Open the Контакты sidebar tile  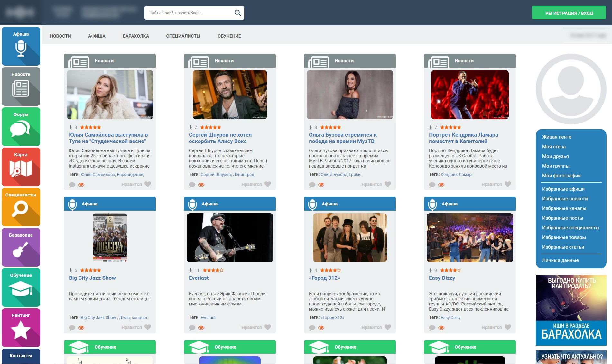pos(21,356)
